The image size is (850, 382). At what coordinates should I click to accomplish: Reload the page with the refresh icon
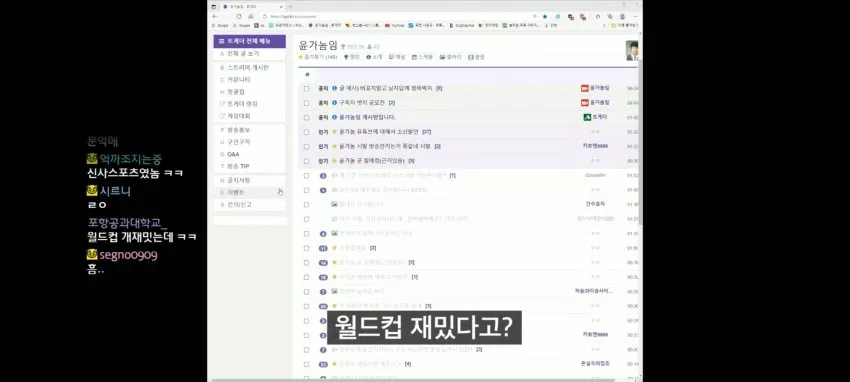click(x=239, y=16)
